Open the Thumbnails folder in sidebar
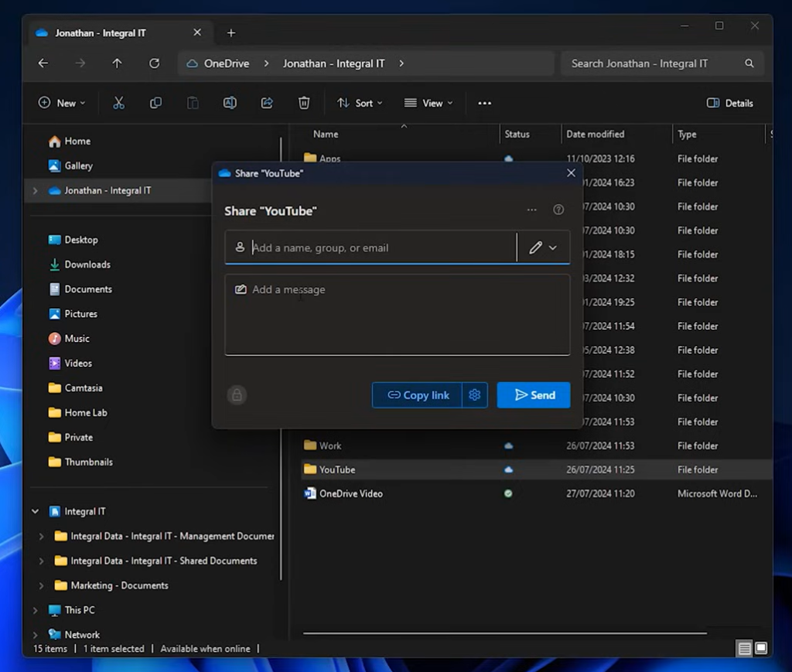 80,462
